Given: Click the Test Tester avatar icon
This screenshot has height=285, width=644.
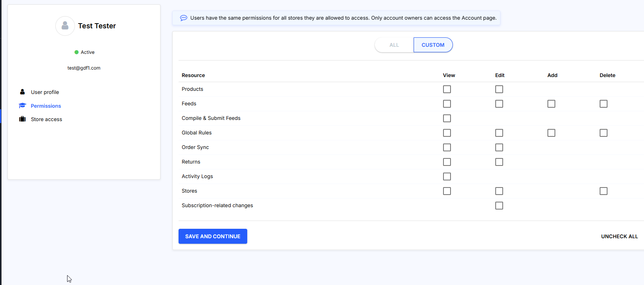Looking at the screenshot, I should [65, 26].
